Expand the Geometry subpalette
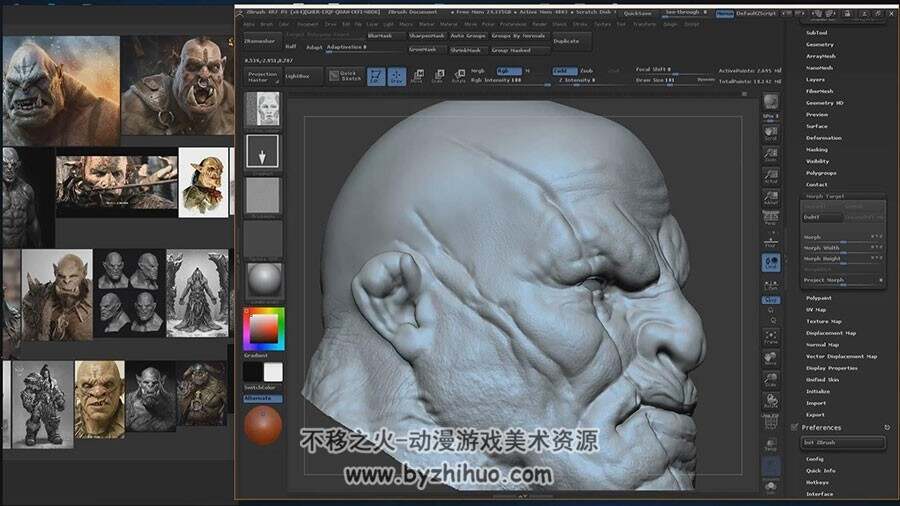Image resolution: width=900 pixels, height=506 pixels. (x=820, y=44)
